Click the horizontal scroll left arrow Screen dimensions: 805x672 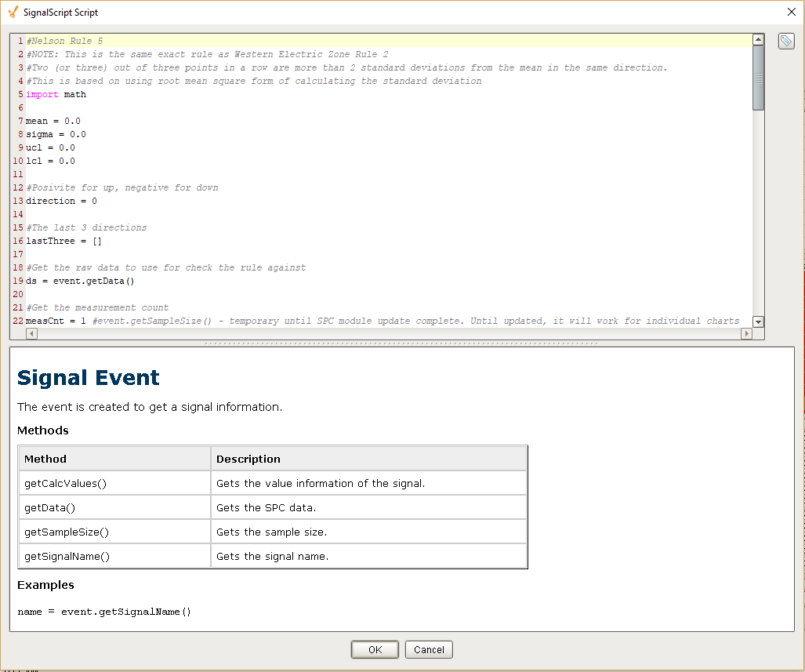(x=31, y=333)
